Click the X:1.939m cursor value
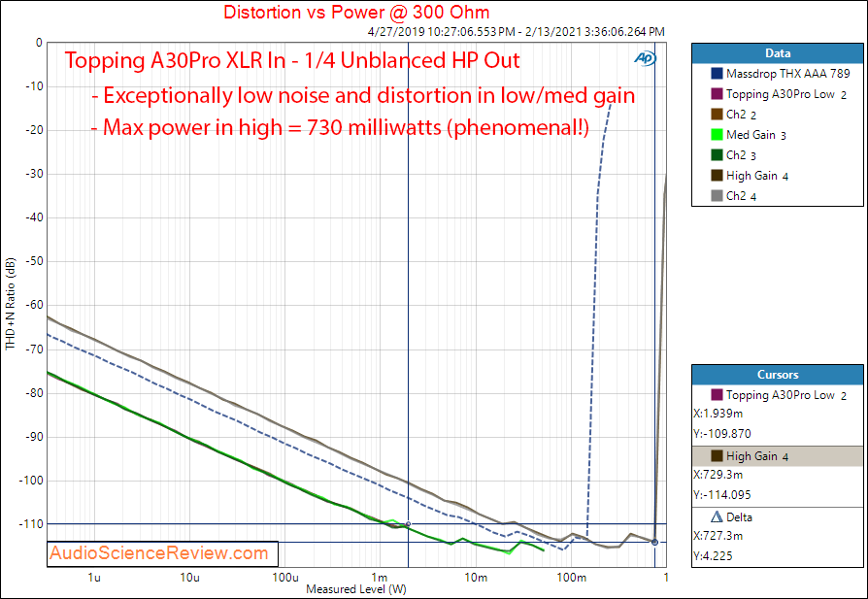 pos(718,414)
